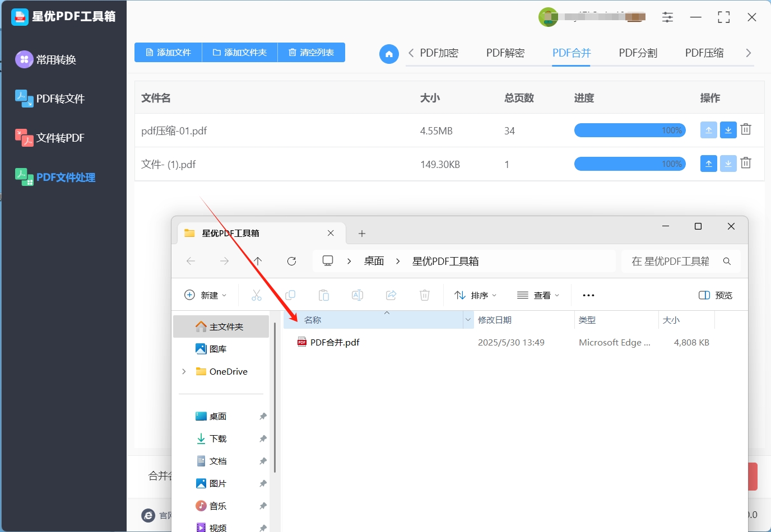Viewport: 771px width, 532px height.
Task: Click the Explorer forward arrow
Action: click(224, 261)
